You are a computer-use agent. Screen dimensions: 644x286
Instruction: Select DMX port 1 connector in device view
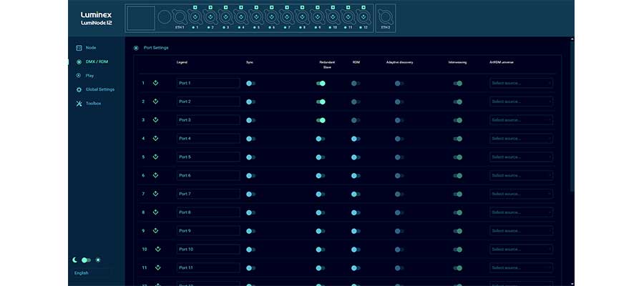tap(195, 17)
